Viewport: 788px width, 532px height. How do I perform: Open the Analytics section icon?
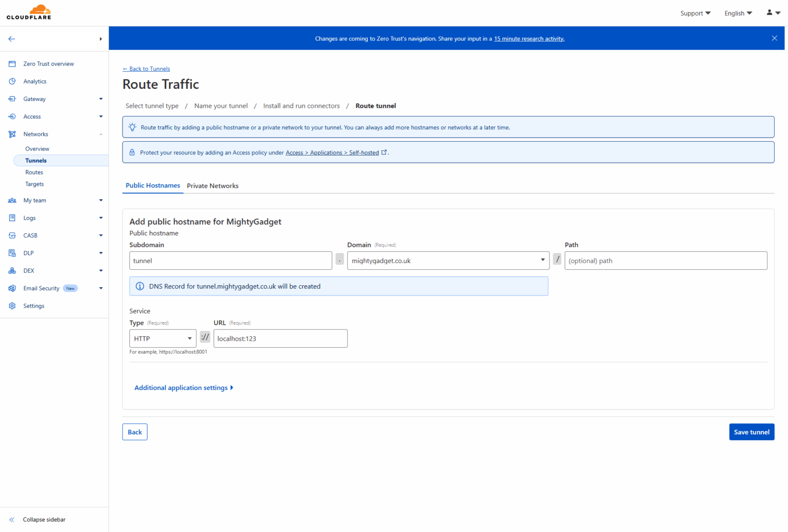[x=12, y=81]
